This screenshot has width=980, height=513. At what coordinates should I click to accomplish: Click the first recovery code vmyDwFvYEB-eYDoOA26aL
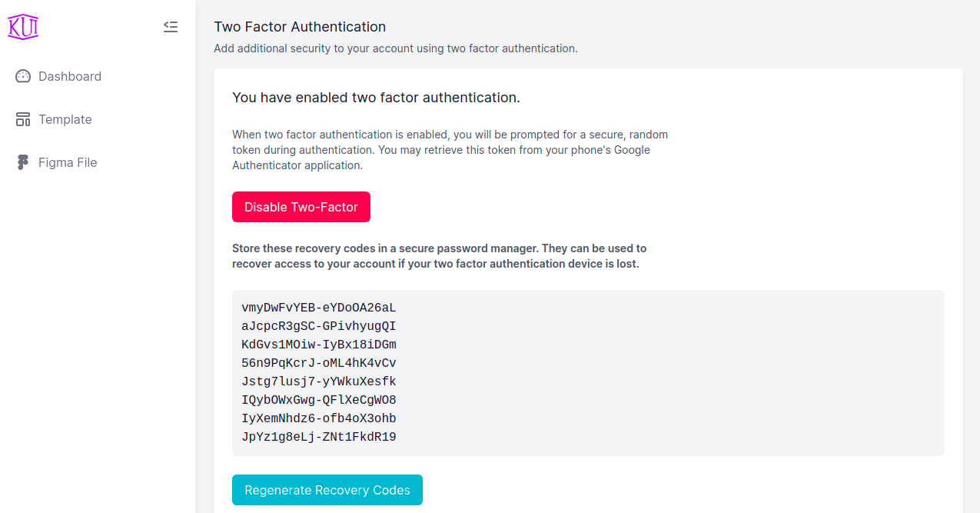coord(319,308)
